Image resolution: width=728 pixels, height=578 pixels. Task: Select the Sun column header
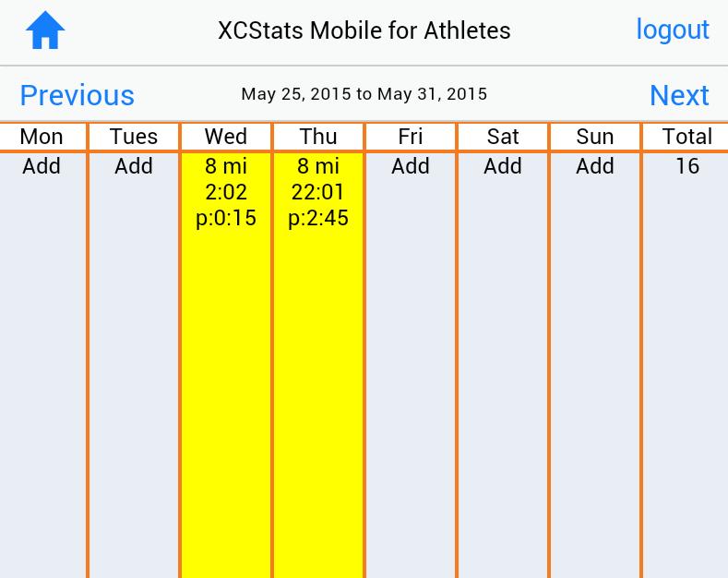[595, 137]
